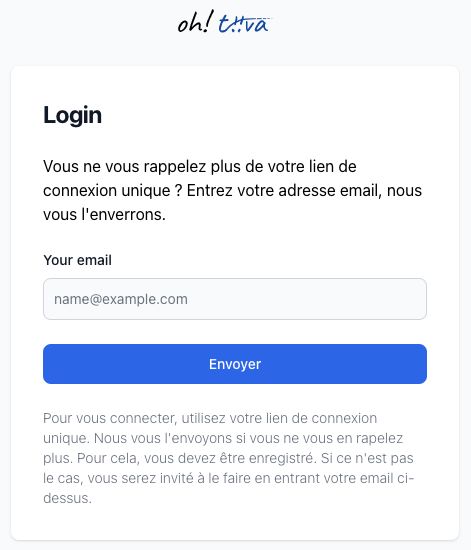The width and height of the screenshot is (471, 550).
Task: Click the gray "Pour vous connecter" help text
Action: point(229,458)
